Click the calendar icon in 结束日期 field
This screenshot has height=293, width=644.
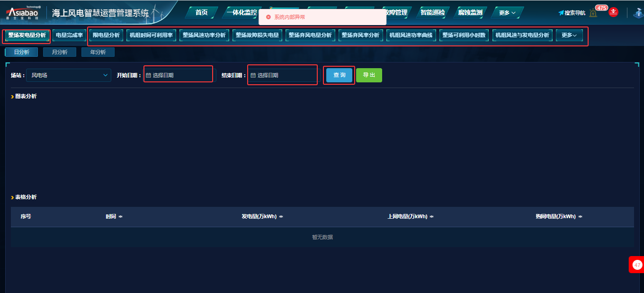[x=253, y=75]
